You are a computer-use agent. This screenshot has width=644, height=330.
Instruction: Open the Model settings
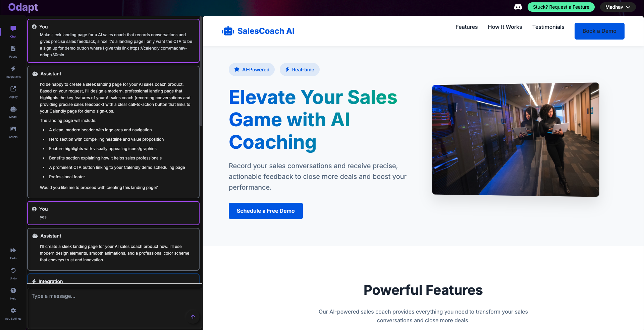pos(13,111)
